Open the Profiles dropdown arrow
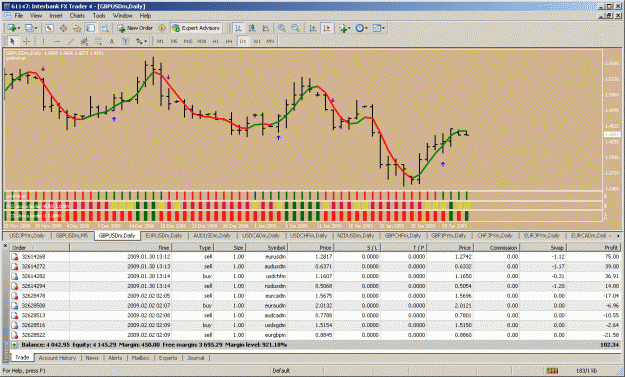The image size is (625, 377). [x=36, y=28]
